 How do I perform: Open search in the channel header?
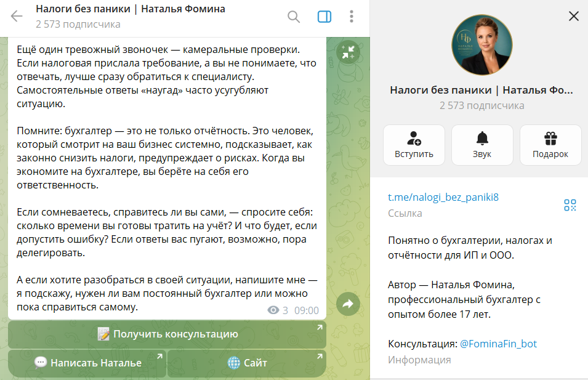pyautogui.click(x=294, y=17)
